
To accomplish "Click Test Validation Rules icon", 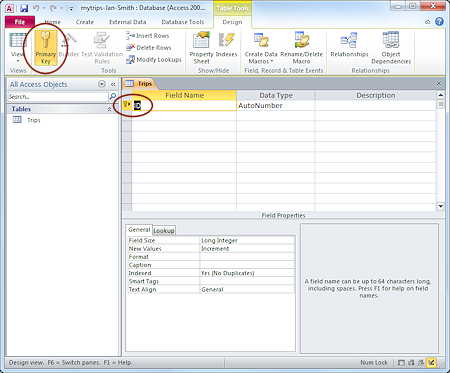I will (x=102, y=48).
